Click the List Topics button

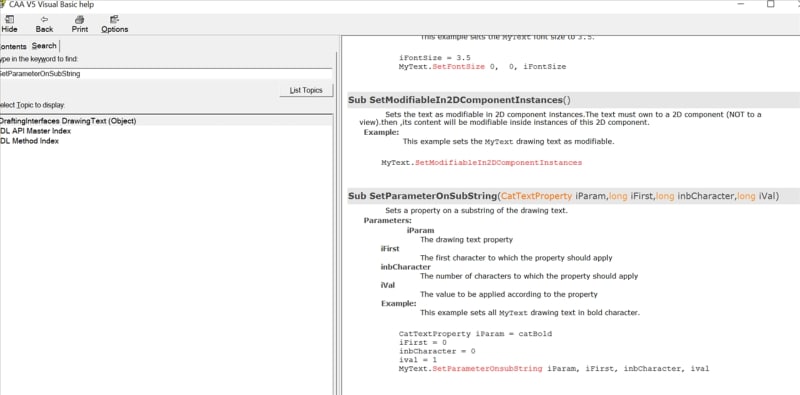(306, 90)
